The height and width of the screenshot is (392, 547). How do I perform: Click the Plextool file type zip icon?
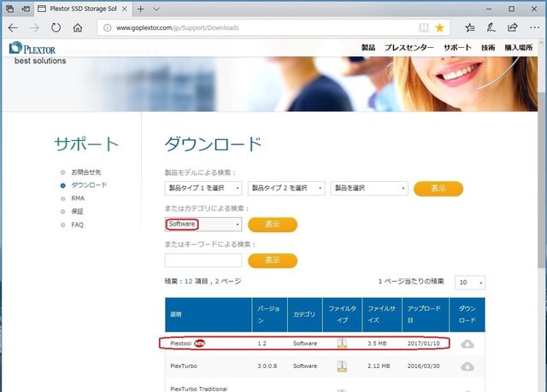[x=342, y=343]
